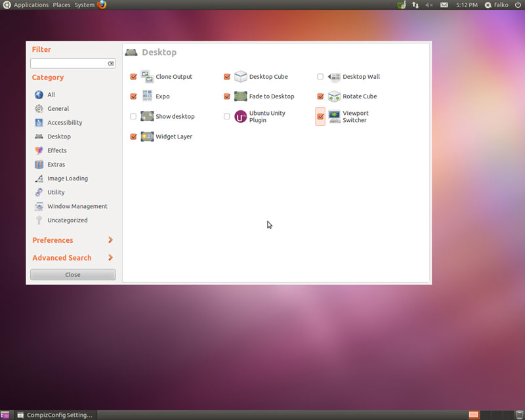Open the Expo plugin icon
This screenshot has width=525, height=420.
[x=147, y=96]
